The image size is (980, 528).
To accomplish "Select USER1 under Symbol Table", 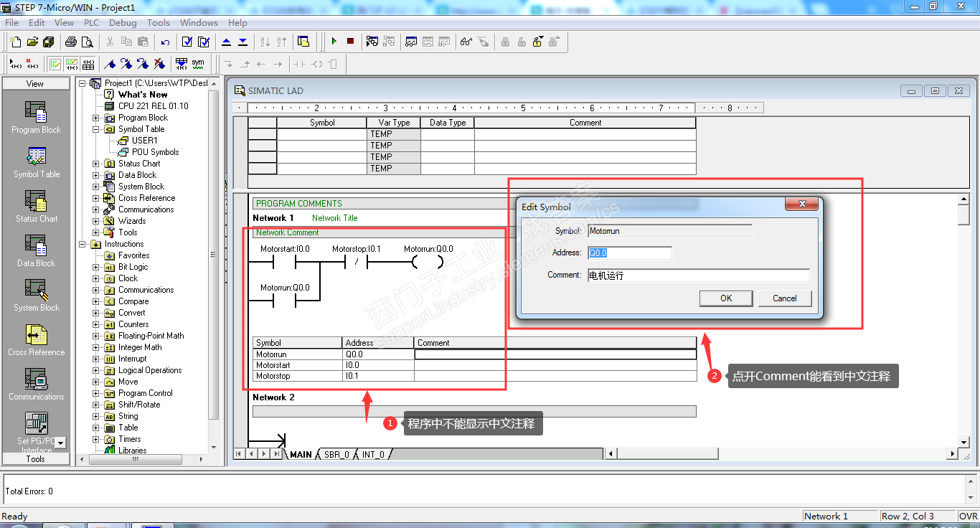I will click(x=144, y=141).
